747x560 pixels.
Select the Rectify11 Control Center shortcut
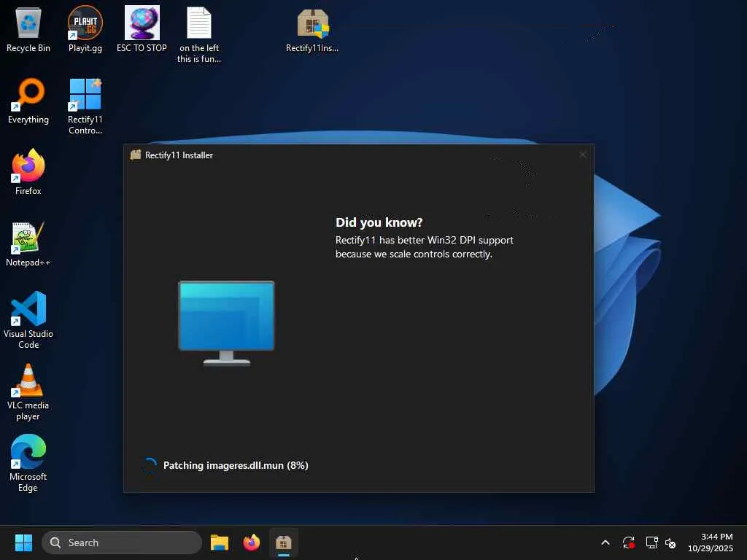85,106
